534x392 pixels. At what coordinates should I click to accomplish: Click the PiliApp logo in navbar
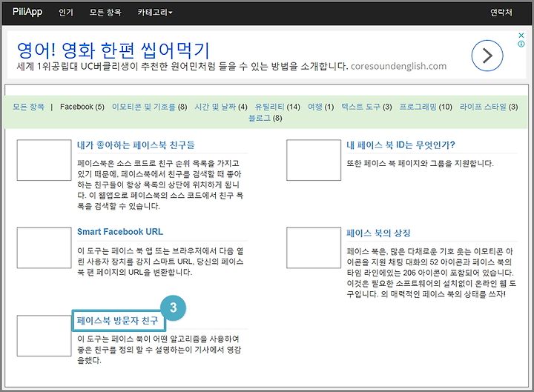click(27, 12)
